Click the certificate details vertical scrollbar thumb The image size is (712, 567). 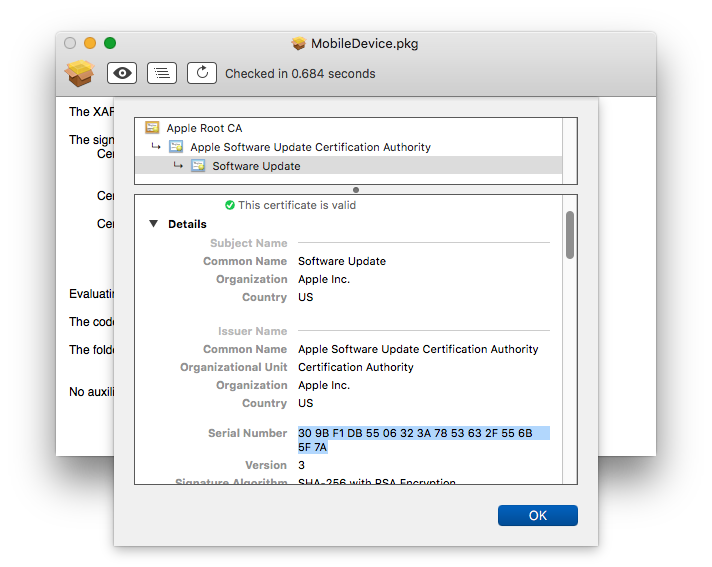click(570, 235)
